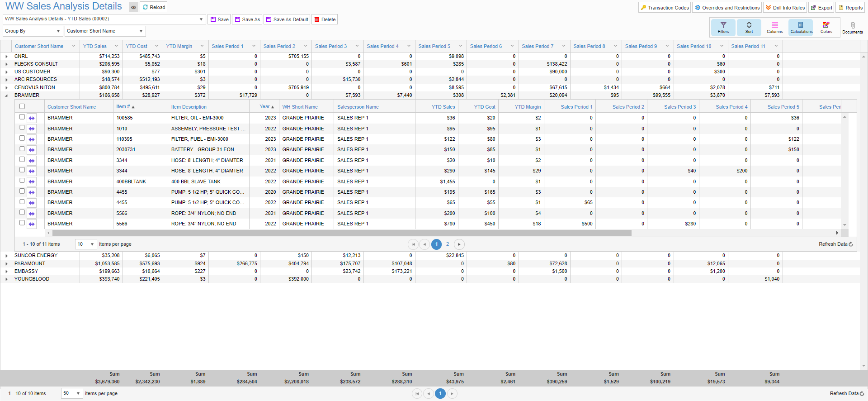Collapse the BRAMMER row
The width and height of the screenshot is (868, 401).
6,95
